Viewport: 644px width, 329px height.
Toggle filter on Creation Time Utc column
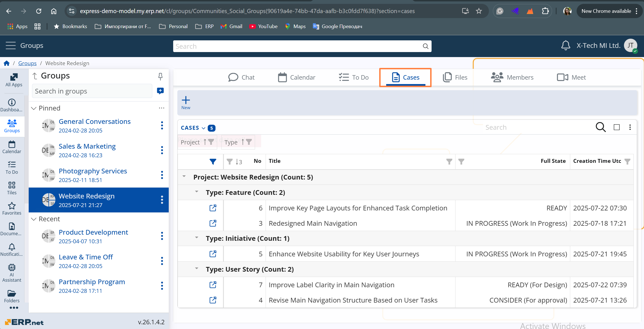[x=627, y=161]
